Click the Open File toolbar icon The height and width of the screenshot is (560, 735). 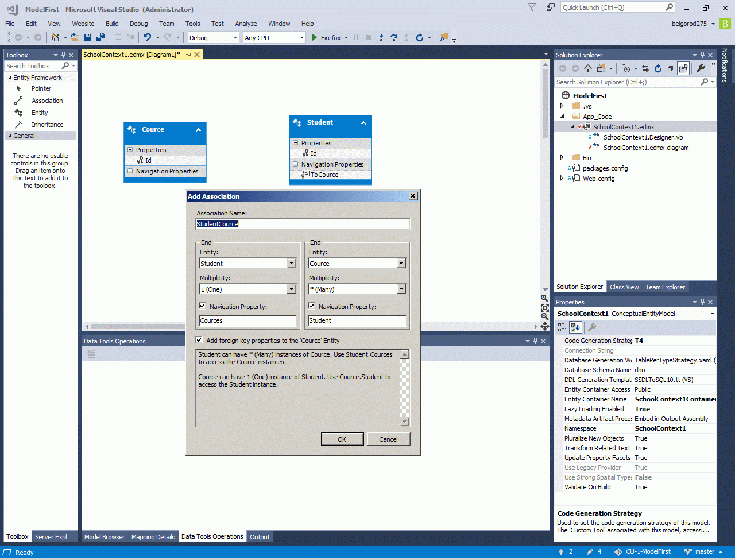75,38
